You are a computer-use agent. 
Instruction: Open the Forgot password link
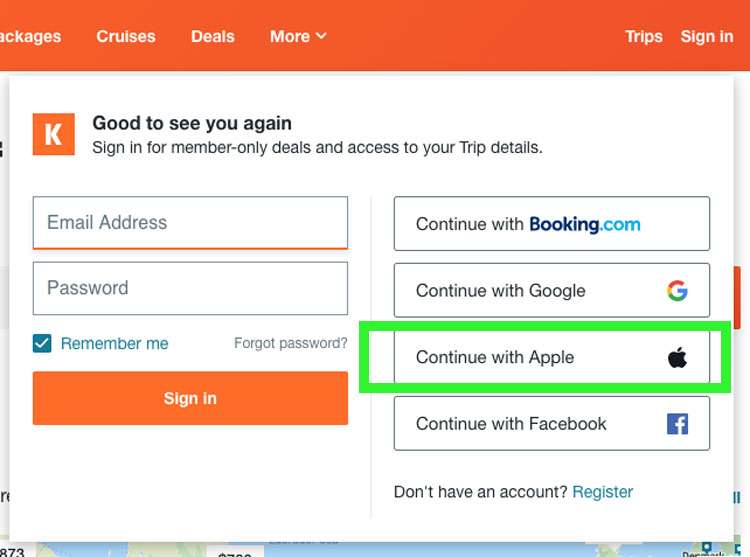290,343
